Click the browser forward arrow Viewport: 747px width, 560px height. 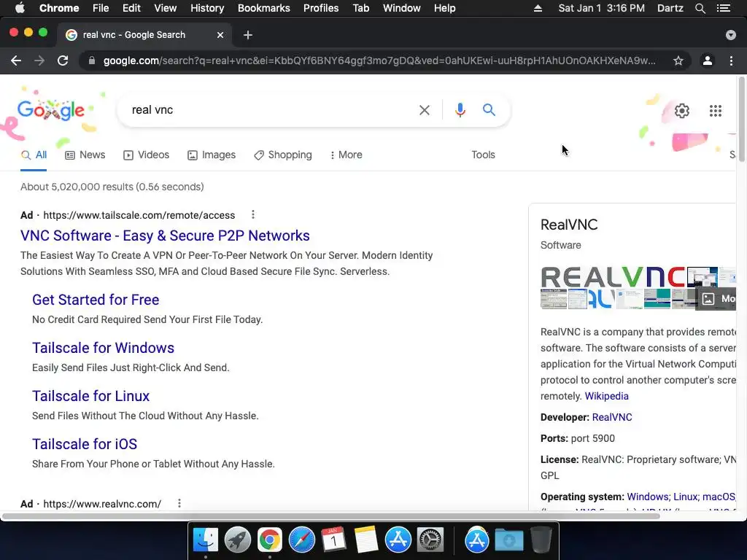pos(39,61)
